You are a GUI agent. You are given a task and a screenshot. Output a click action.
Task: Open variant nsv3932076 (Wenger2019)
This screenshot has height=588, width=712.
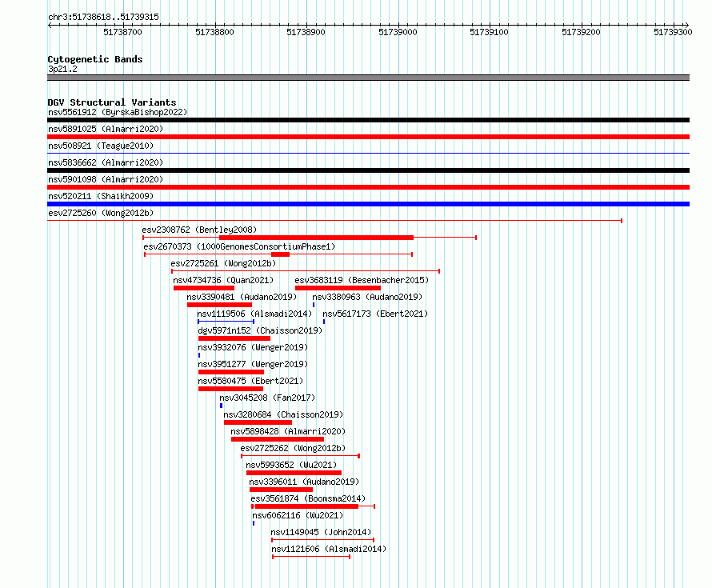click(x=253, y=347)
